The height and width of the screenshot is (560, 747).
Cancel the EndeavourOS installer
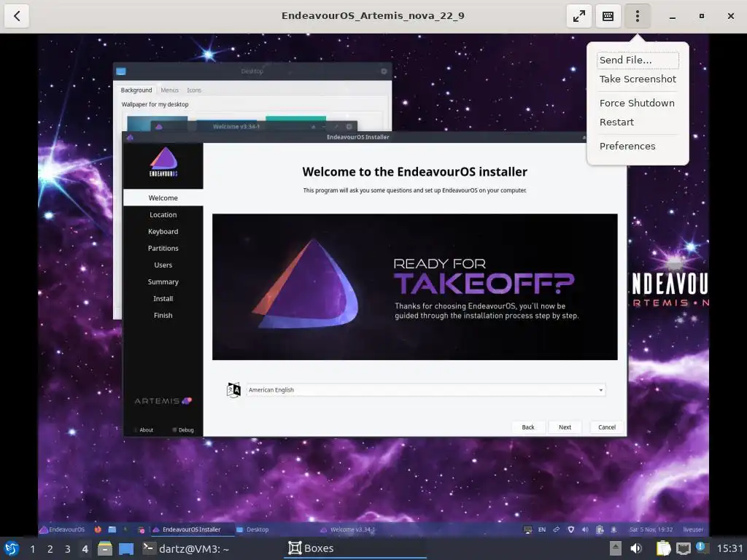tap(607, 427)
